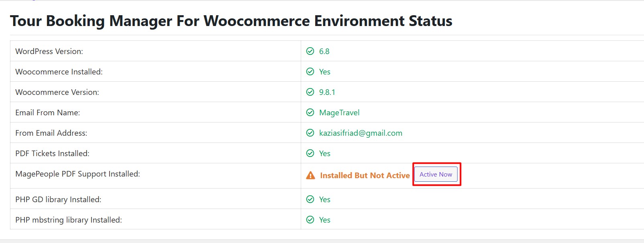Click the Active Now button

(436, 174)
